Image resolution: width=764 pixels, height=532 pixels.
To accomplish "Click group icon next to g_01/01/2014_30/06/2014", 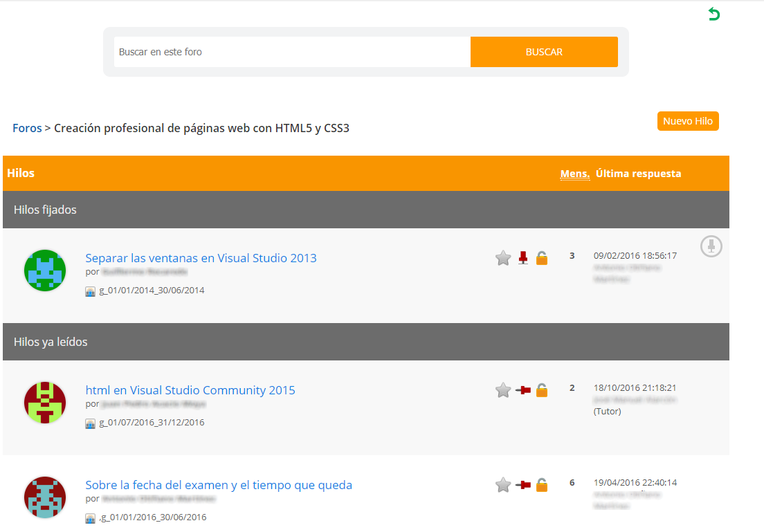I will 90,291.
